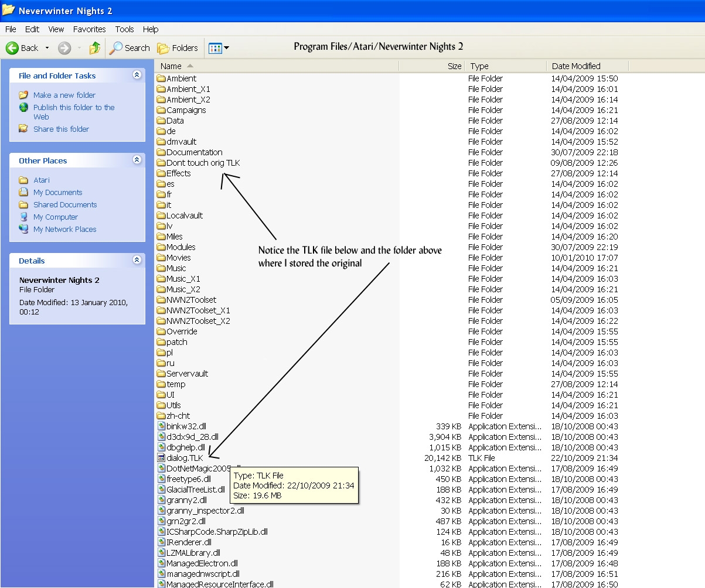Click the binkw32.dll file icon
The height and width of the screenshot is (588, 705).
click(162, 426)
